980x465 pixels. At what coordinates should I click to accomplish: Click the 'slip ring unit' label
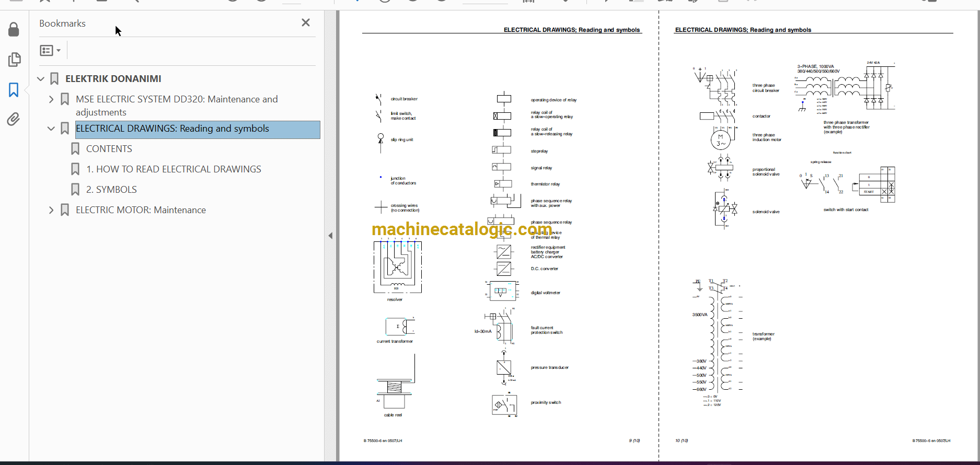[x=402, y=140]
